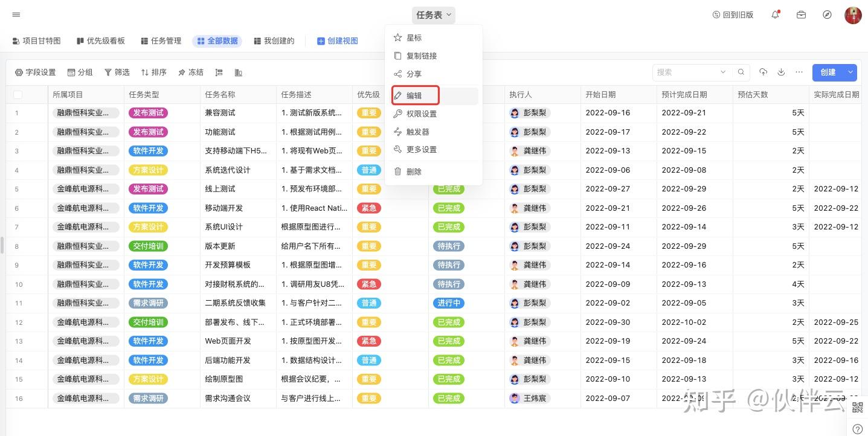This screenshot has height=436, width=868.
Task: Open 更多设置 from the menu
Action: pyautogui.click(x=434, y=149)
